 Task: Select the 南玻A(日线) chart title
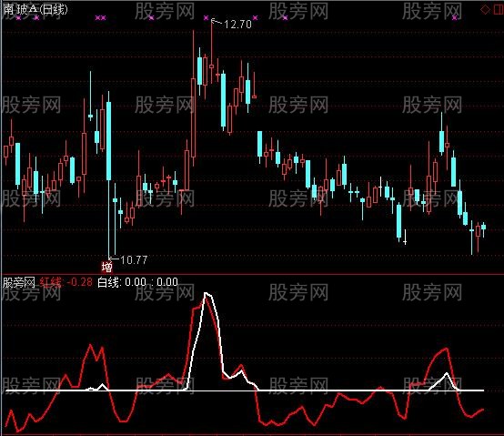pos(35,9)
